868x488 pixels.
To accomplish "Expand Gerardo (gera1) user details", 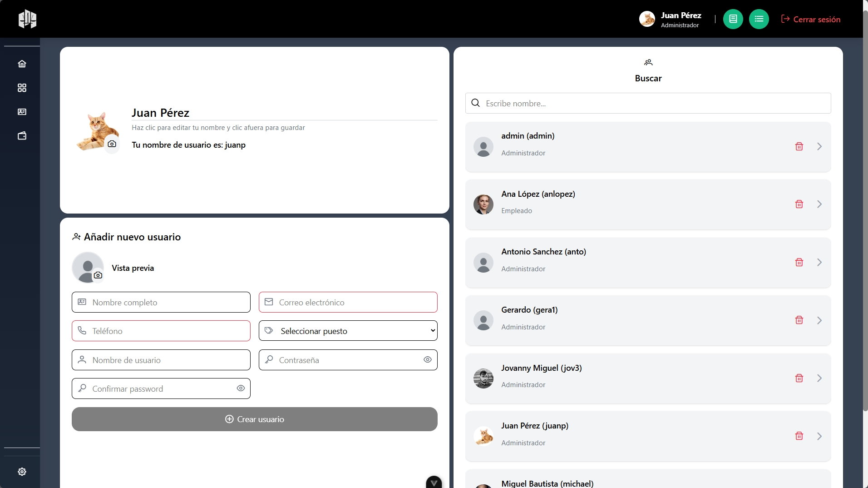I will (x=819, y=320).
